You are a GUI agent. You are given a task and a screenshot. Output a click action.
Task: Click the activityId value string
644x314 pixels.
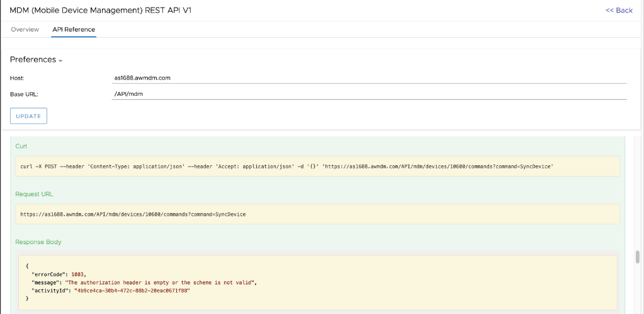(132, 290)
